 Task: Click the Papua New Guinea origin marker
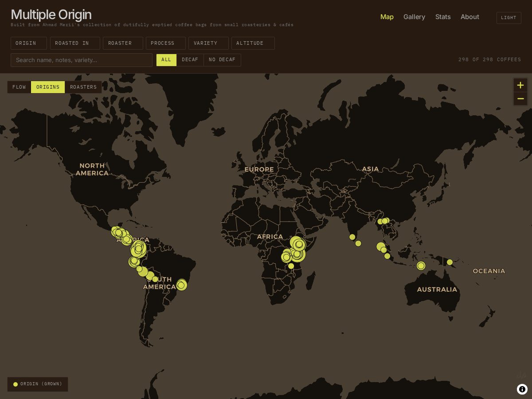pos(450,262)
